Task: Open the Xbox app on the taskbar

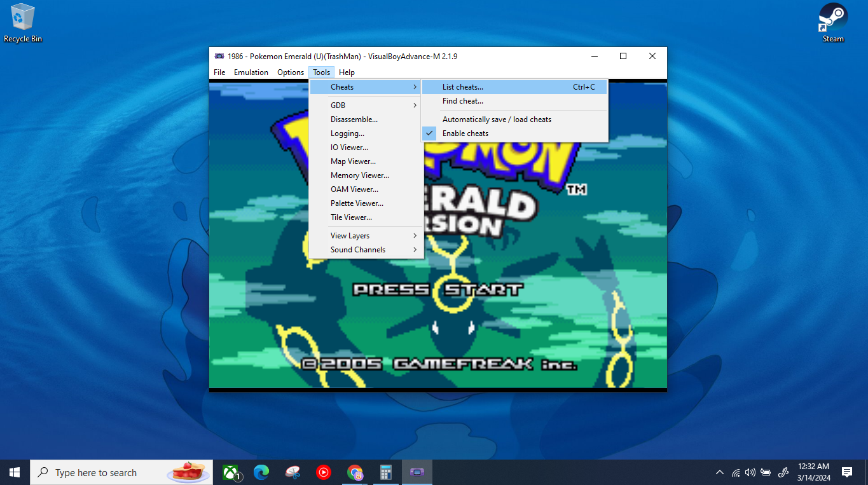Action: click(231, 472)
